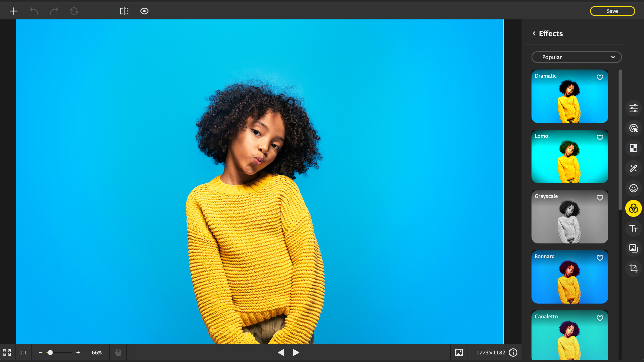The height and width of the screenshot is (362, 644).
Task: Open the Crop and rotate tool
Action: click(633, 268)
